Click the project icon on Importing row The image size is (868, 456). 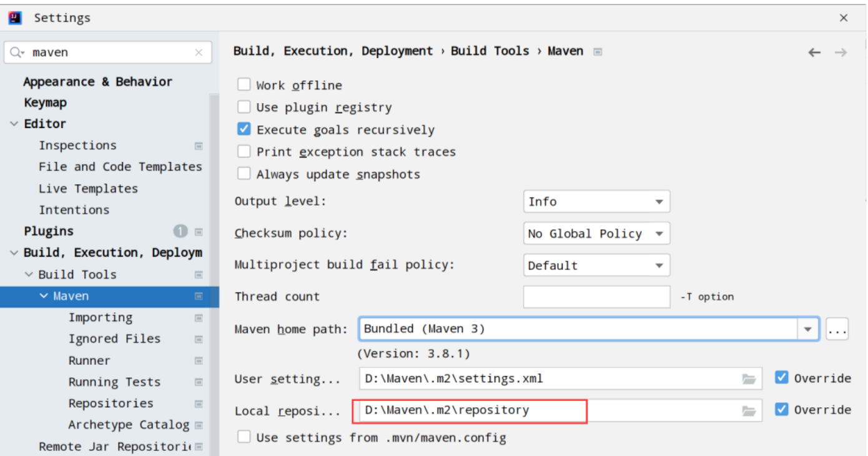pos(199,318)
